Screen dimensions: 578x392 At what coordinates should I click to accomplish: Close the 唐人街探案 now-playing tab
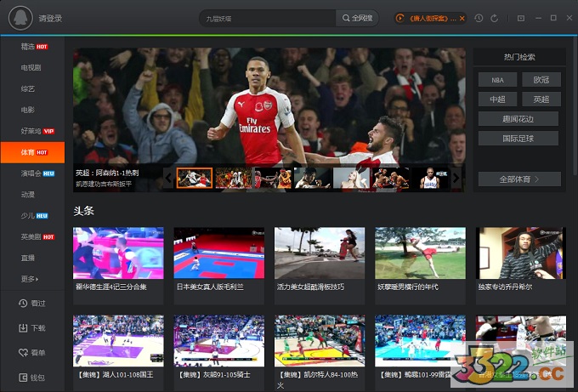click(463, 18)
